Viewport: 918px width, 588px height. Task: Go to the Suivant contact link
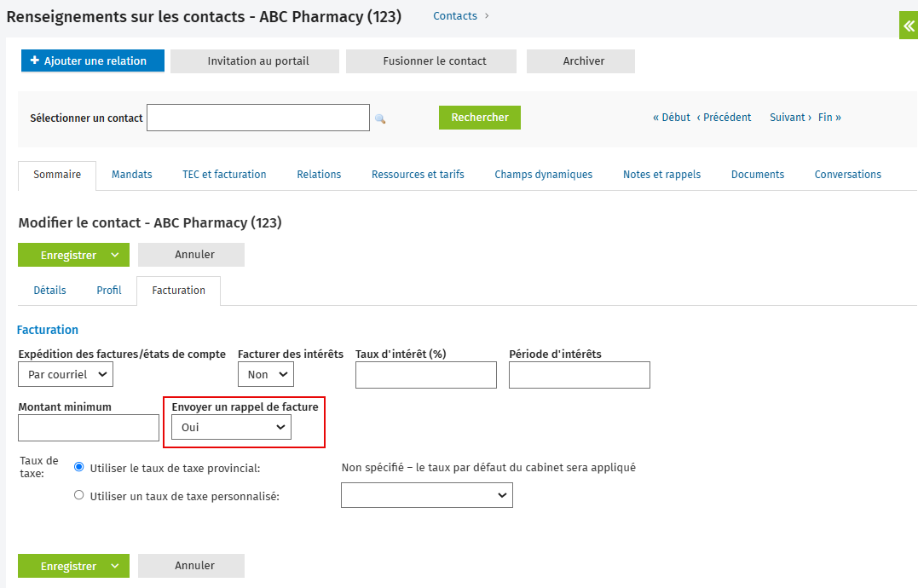[x=790, y=117]
